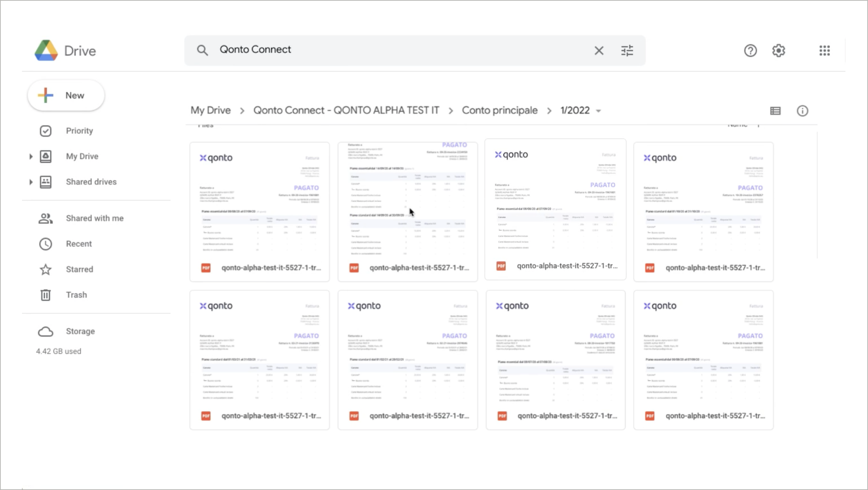868x490 pixels.
Task: Expand the 1/2022 folder dropdown
Action: (x=599, y=110)
